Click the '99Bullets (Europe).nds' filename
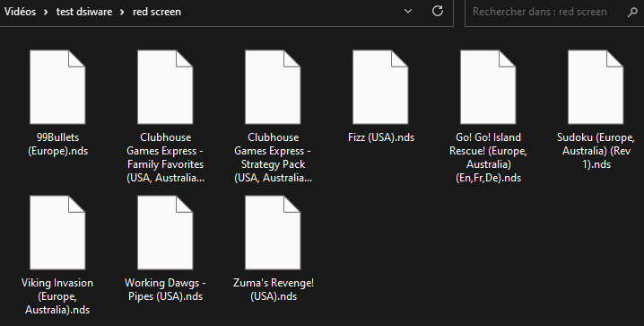The image size is (644, 326). coord(58,144)
